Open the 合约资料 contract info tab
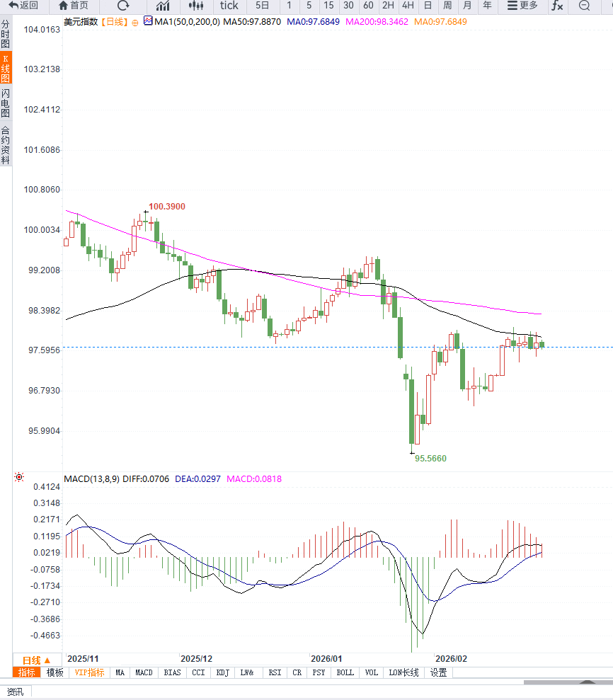This screenshot has height=700, width=613. pyautogui.click(x=6, y=145)
